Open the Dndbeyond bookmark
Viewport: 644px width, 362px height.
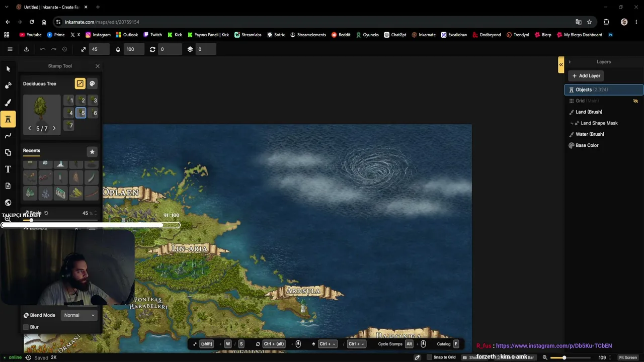[x=487, y=35]
